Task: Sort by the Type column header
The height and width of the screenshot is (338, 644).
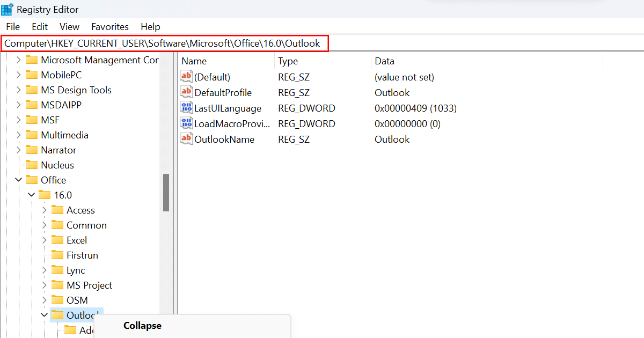Action: point(288,61)
